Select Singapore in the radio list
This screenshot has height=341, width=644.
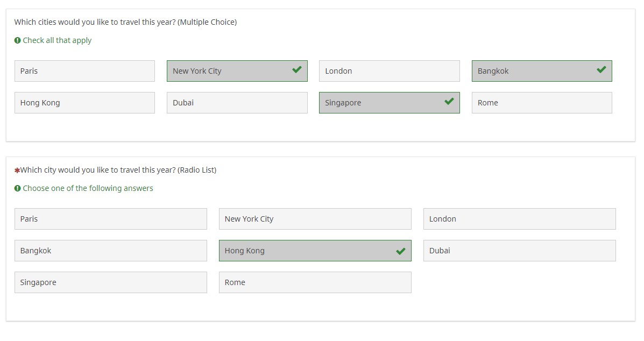pyautogui.click(x=110, y=282)
